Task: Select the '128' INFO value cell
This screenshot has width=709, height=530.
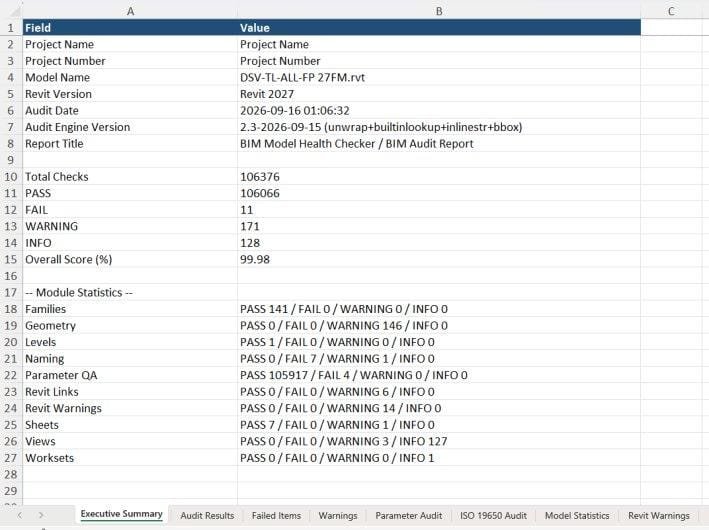Action: point(439,243)
